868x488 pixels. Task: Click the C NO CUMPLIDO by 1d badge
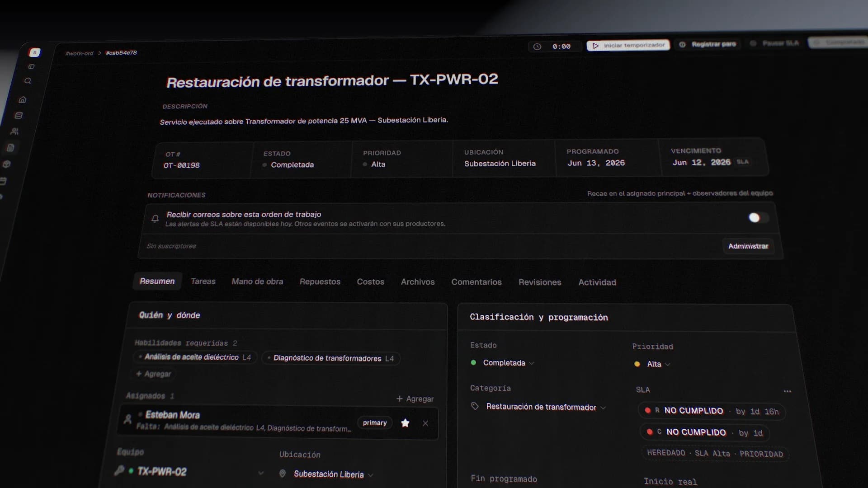[704, 432]
